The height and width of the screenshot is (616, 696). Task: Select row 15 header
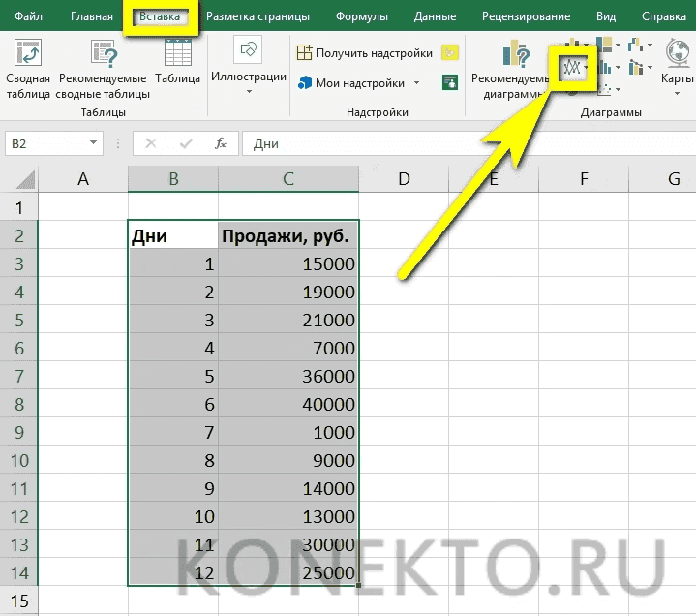pos(19,601)
